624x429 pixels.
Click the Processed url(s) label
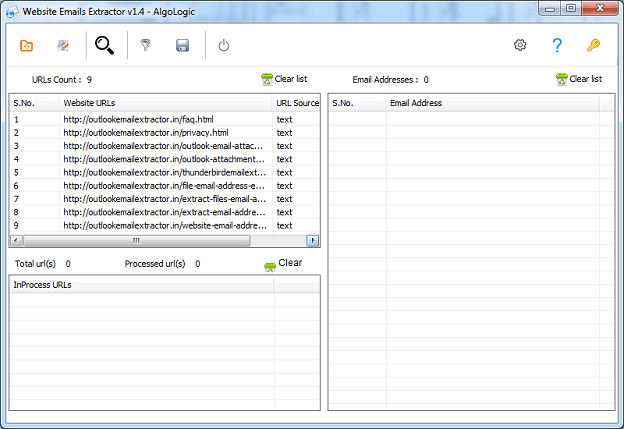pyautogui.click(x=155, y=264)
